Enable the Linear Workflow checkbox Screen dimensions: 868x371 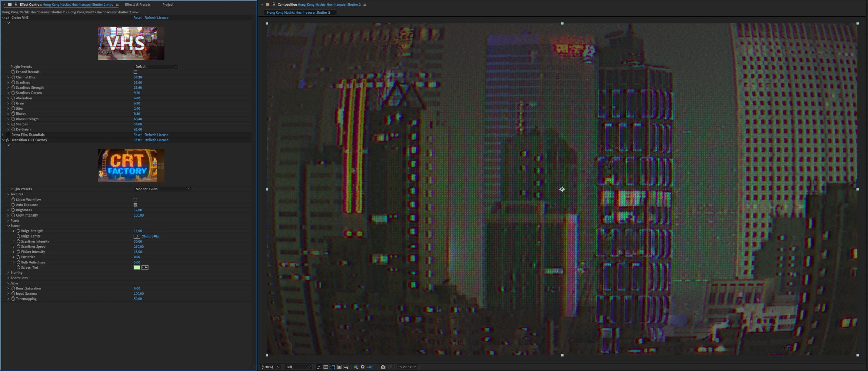[135, 200]
